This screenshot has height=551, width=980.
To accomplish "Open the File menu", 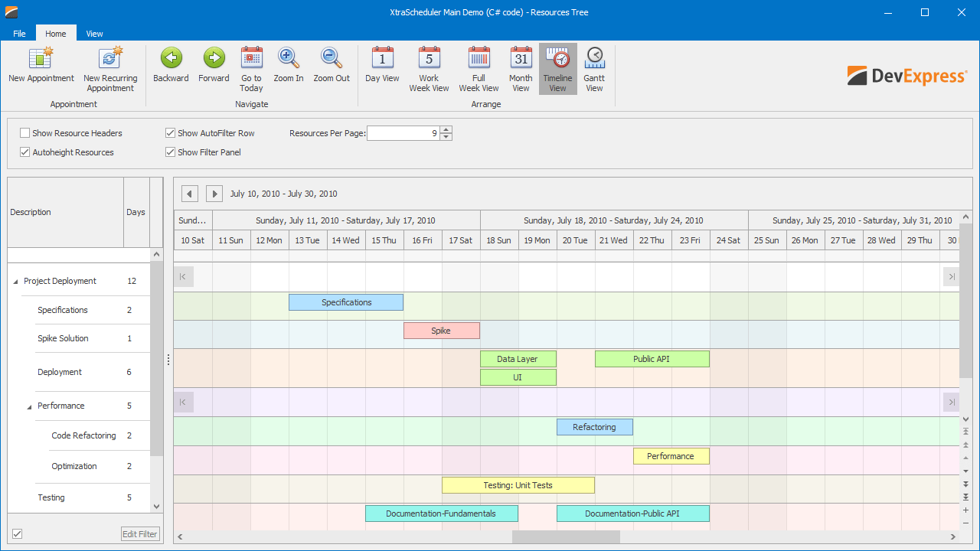I will pyautogui.click(x=19, y=34).
